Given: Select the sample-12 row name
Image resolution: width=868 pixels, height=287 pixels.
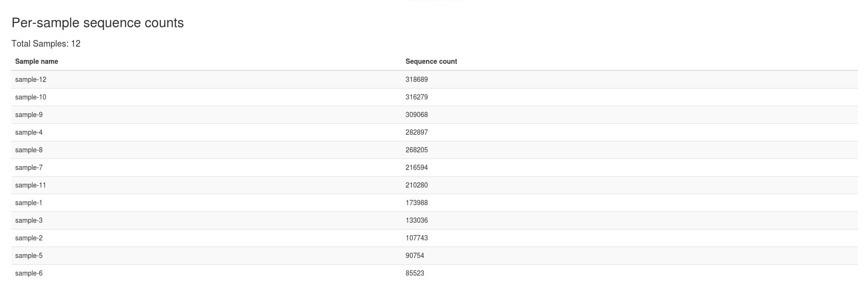Looking at the screenshot, I should (x=30, y=79).
